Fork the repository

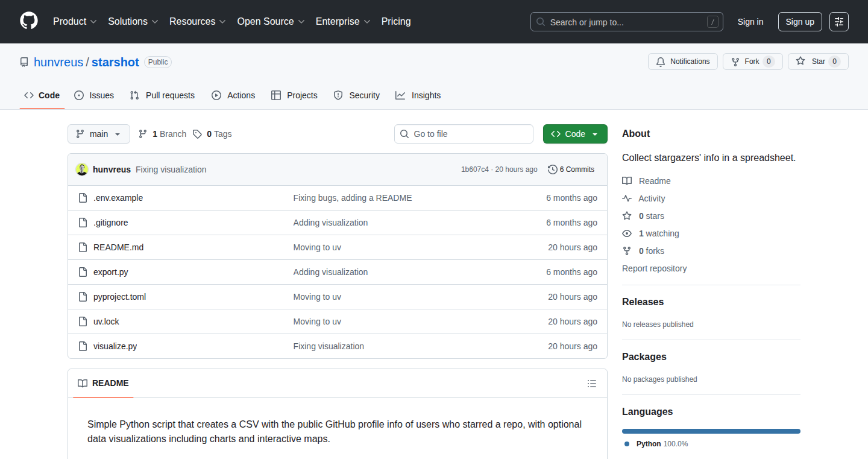(753, 62)
